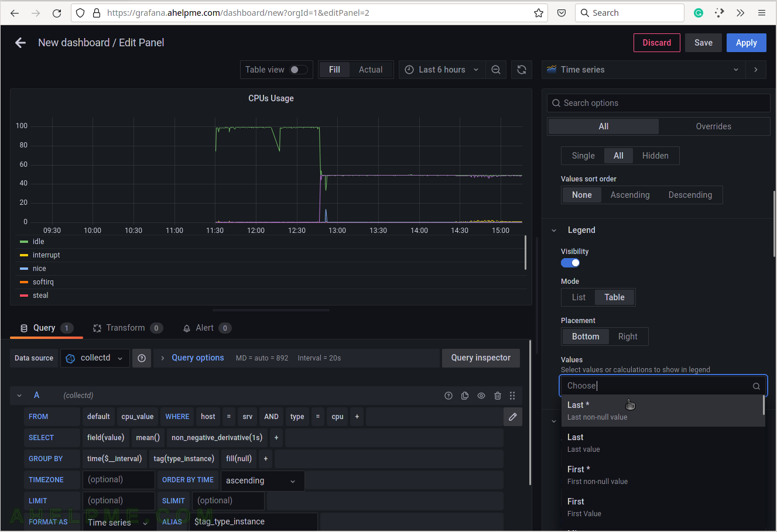Switch panel sizing to Actual
Screen dimensions: 777x532
point(371,70)
